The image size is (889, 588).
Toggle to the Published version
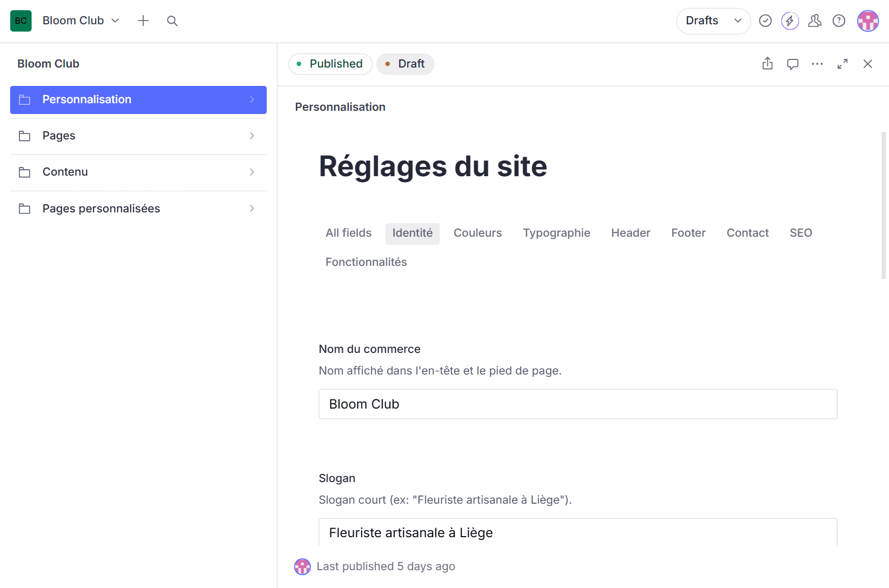point(330,64)
